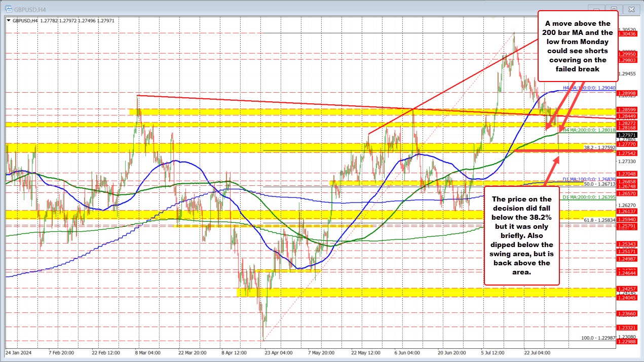Click the GBPUSD,H4 title bar label
Screen dimensions: 644x362
(29, 9)
